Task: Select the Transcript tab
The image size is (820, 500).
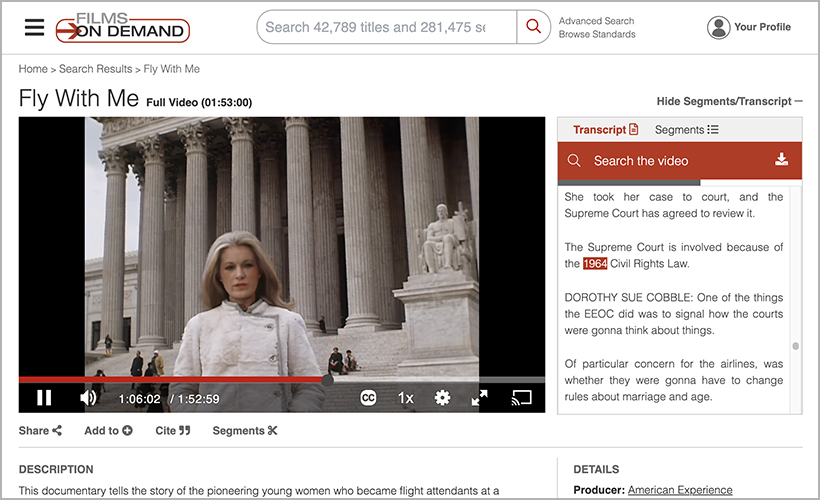Action: [x=605, y=130]
